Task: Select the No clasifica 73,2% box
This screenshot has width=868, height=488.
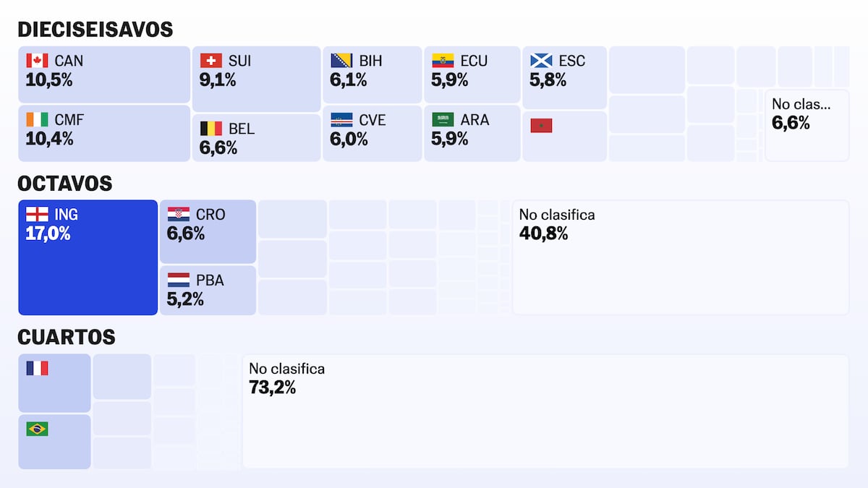Action: point(545,411)
